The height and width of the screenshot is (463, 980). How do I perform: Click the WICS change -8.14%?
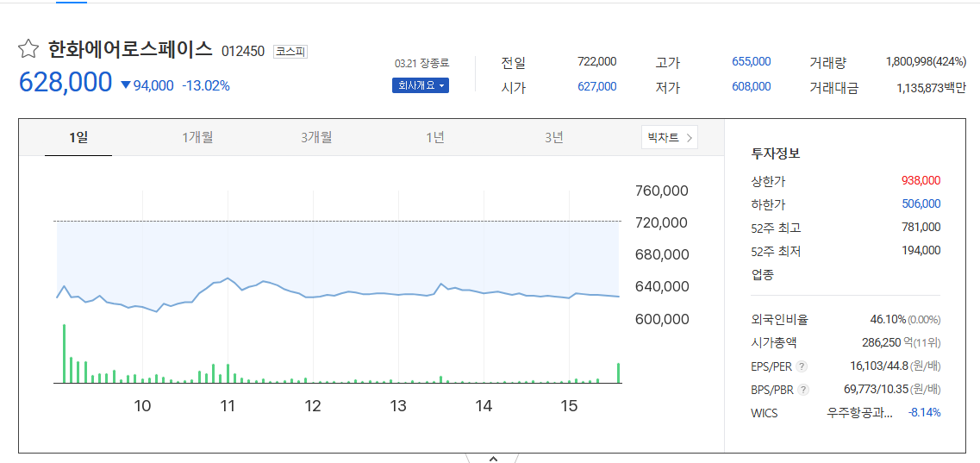924,413
